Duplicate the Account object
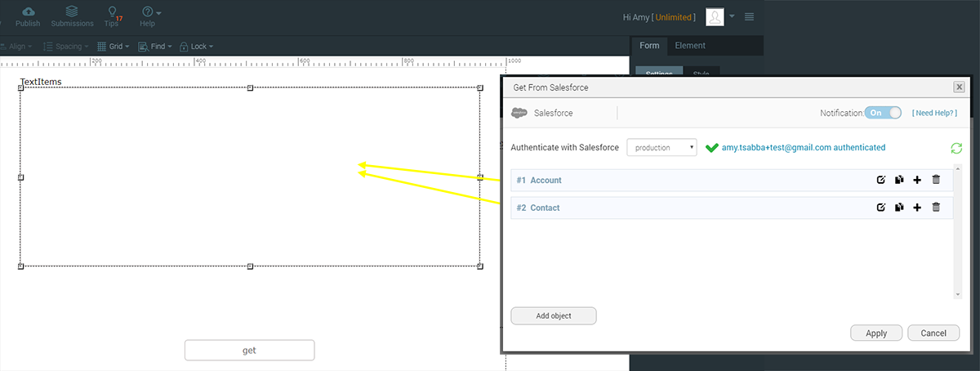This screenshot has height=371, width=980. click(x=899, y=181)
